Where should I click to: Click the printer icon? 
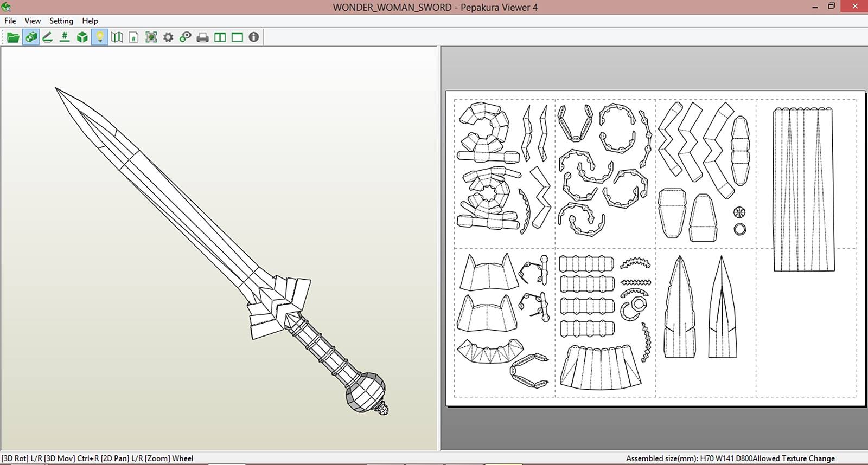(203, 37)
